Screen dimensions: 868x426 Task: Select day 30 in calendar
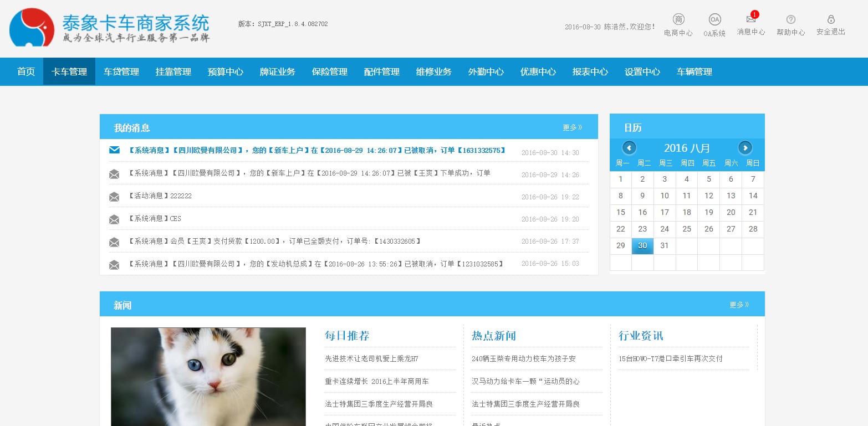pyautogui.click(x=642, y=245)
